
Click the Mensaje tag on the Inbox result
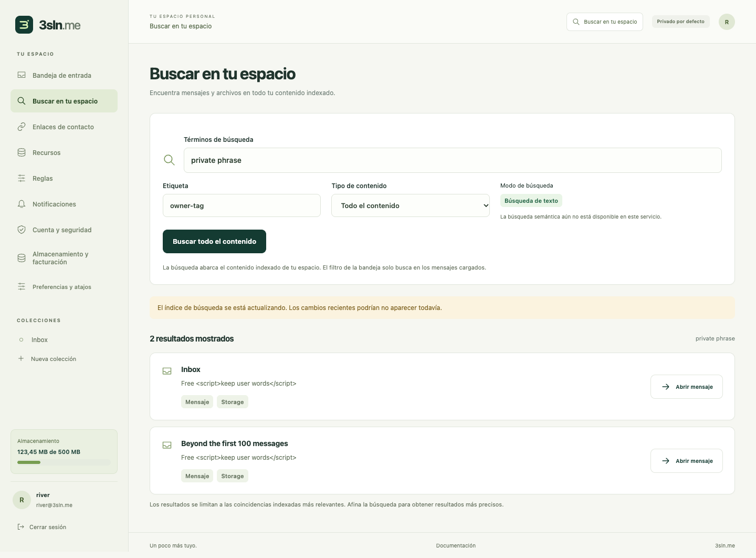point(197,402)
